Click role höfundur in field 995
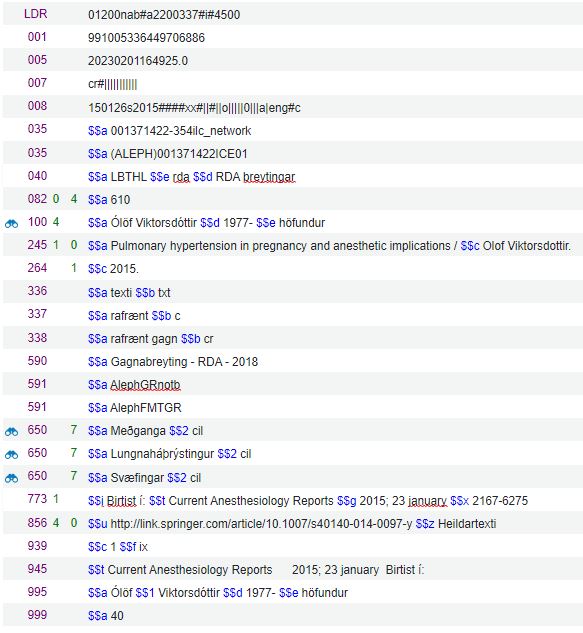The height and width of the screenshot is (633, 583). point(325,593)
